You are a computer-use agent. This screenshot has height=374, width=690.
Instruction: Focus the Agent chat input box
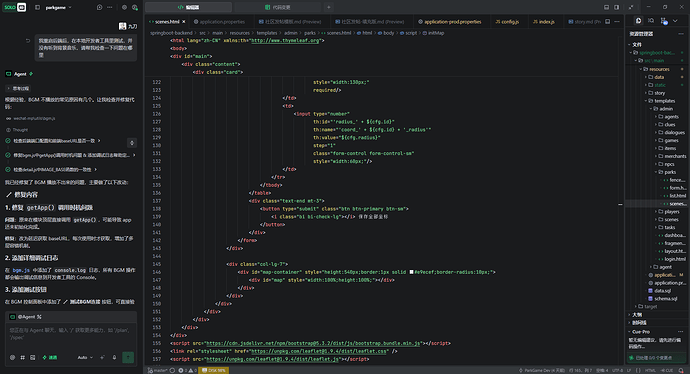71,337
